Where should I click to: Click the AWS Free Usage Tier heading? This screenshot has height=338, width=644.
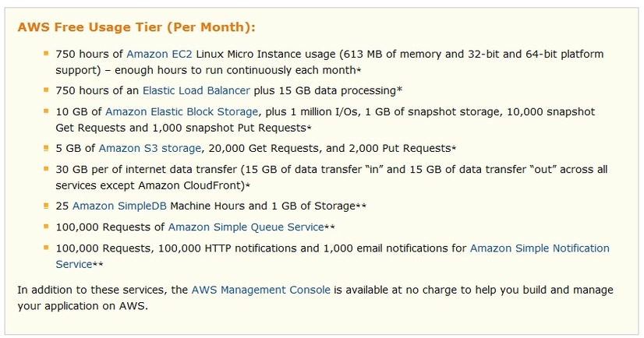[x=136, y=27]
